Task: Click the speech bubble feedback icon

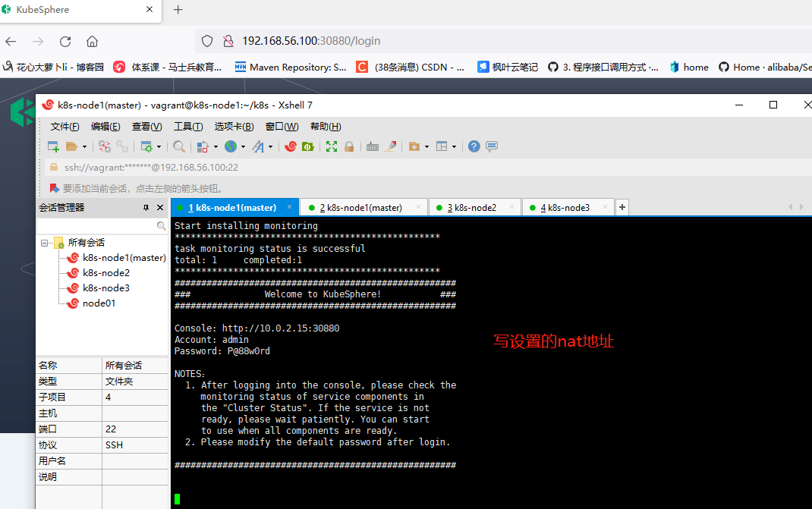Action: click(x=492, y=146)
